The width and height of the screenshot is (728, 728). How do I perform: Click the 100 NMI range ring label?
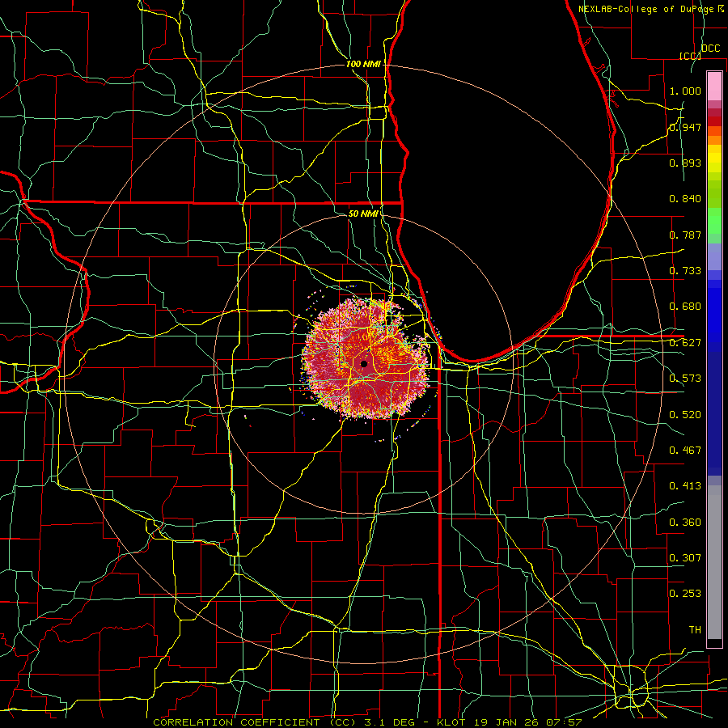click(x=363, y=64)
